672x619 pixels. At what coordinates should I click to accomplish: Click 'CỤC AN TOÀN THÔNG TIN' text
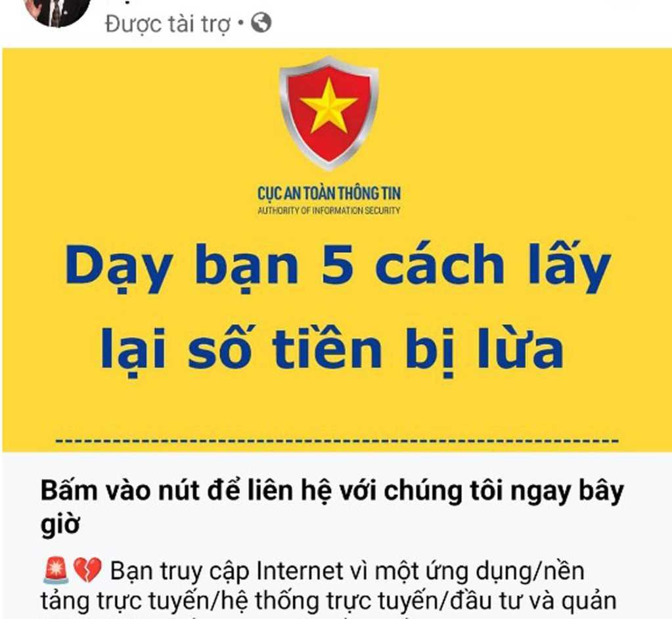pos(328,193)
